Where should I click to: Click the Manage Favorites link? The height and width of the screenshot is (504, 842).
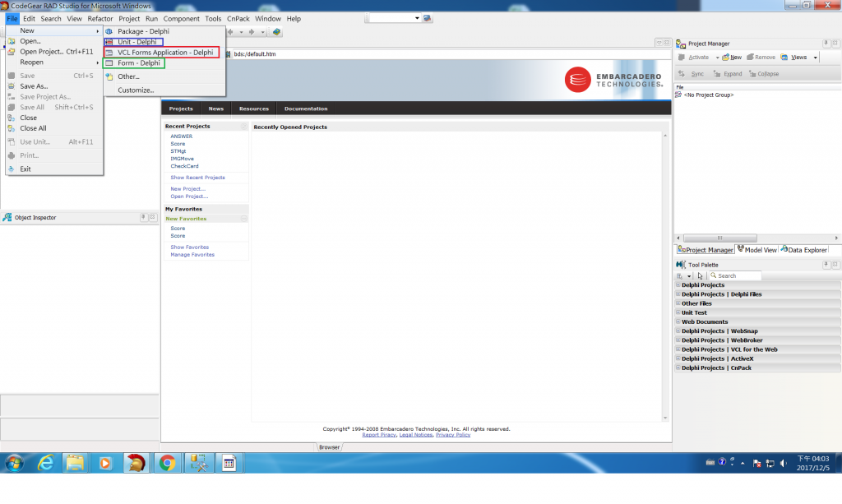tap(192, 255)
